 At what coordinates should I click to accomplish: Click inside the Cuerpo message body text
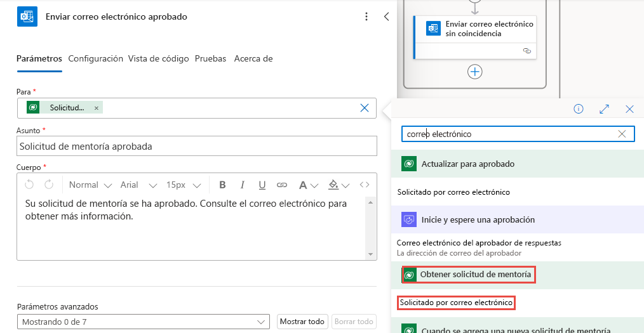[186, 210]
